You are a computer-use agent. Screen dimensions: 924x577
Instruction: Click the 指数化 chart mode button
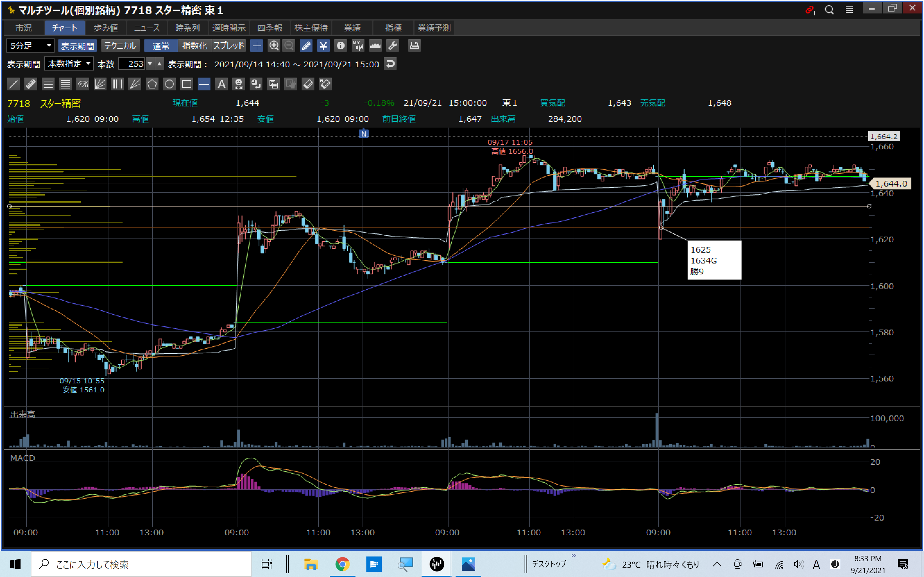click(x=194, y=46)
